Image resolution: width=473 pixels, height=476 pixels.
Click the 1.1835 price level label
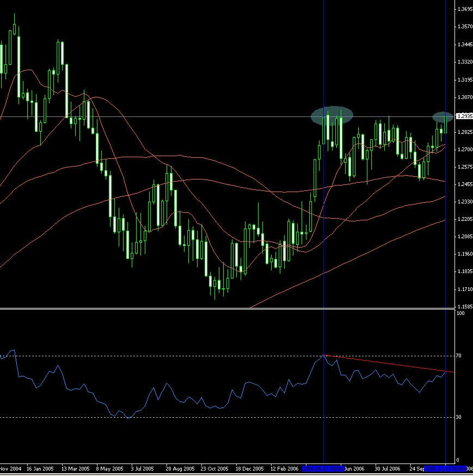point(465,271)
